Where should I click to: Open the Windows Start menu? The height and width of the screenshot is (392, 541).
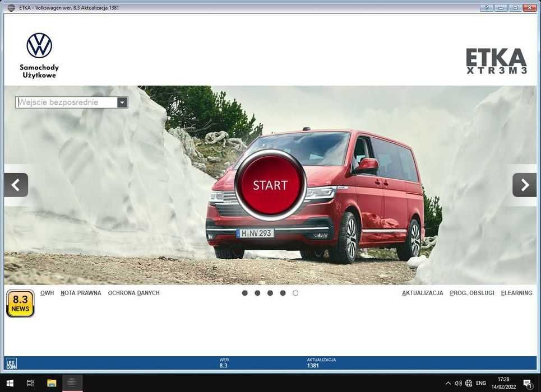coord(10,383)
